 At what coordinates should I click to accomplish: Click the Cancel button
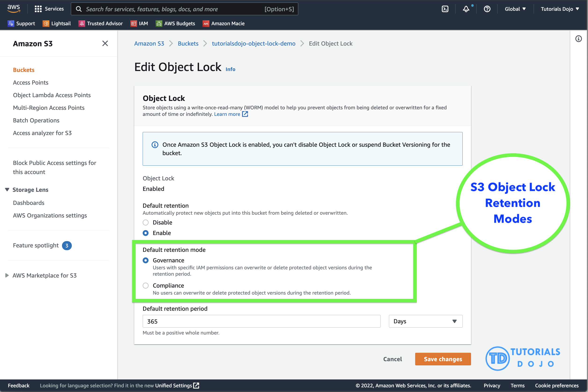[392, 359]
